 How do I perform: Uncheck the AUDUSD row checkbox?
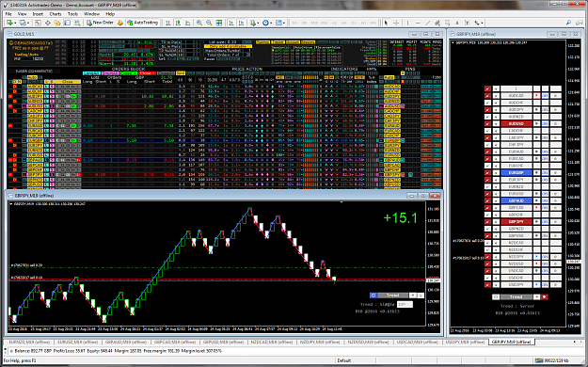point(487,123)
